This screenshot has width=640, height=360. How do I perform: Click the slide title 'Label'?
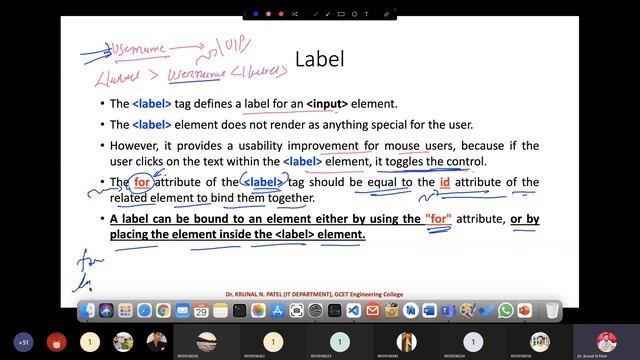click(320, 59)
